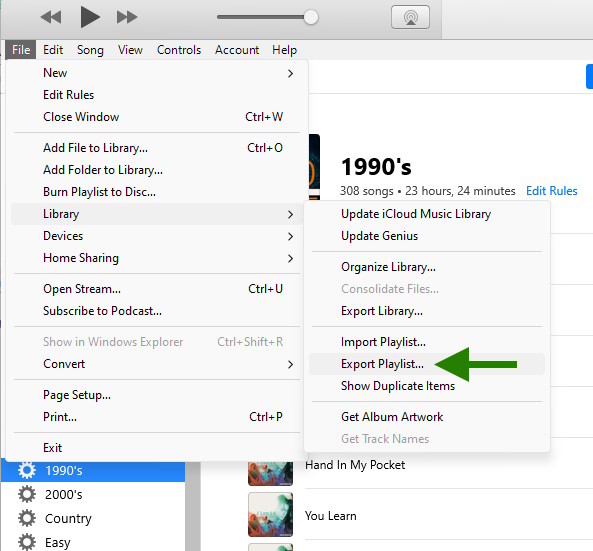Choose Open Stream menu item
Image resolution: width=593 pixels, height=551 pixels.
point(157,289)
